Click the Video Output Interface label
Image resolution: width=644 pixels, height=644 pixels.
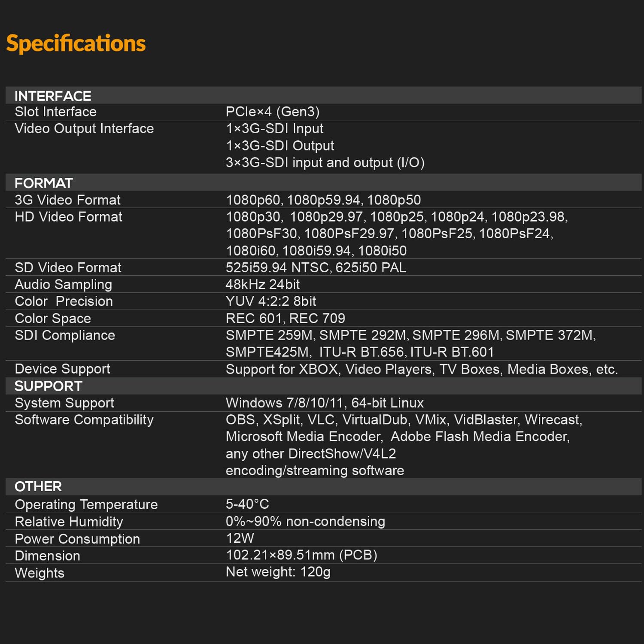85,128
